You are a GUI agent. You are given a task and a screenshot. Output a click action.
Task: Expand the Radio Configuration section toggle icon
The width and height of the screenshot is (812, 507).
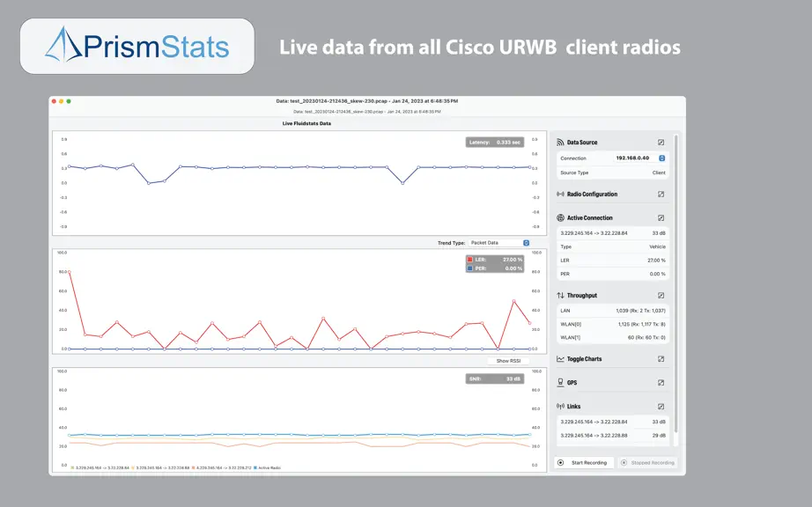[x=661, y=194]
